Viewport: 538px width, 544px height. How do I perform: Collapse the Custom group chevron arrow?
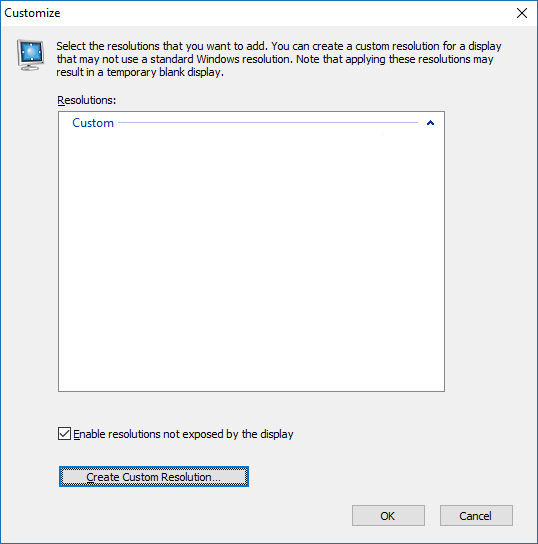pos(430,123)
